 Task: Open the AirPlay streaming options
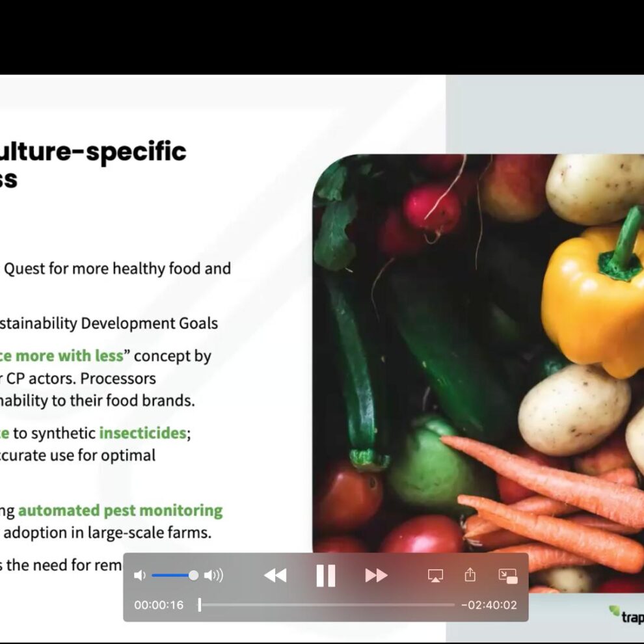[435, 575]
